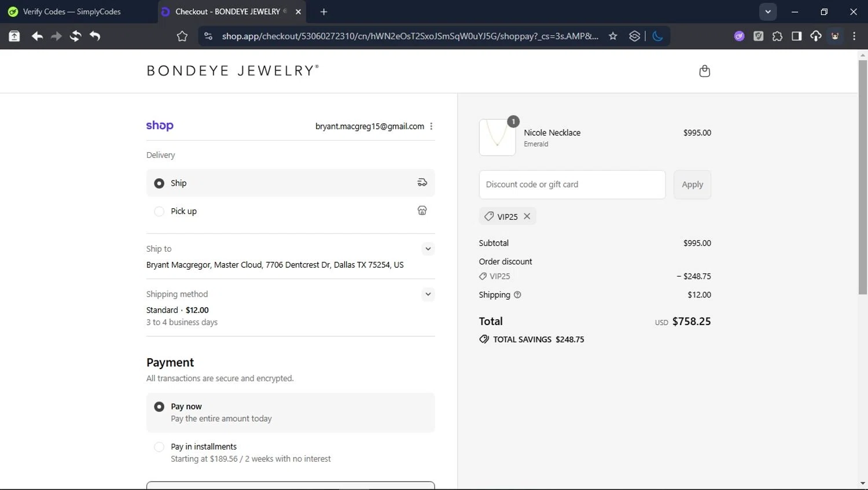The height and width of the screenshot is (490, 868).
Task: Click the browser address bar URL
Action: click(x=410, y=36)
